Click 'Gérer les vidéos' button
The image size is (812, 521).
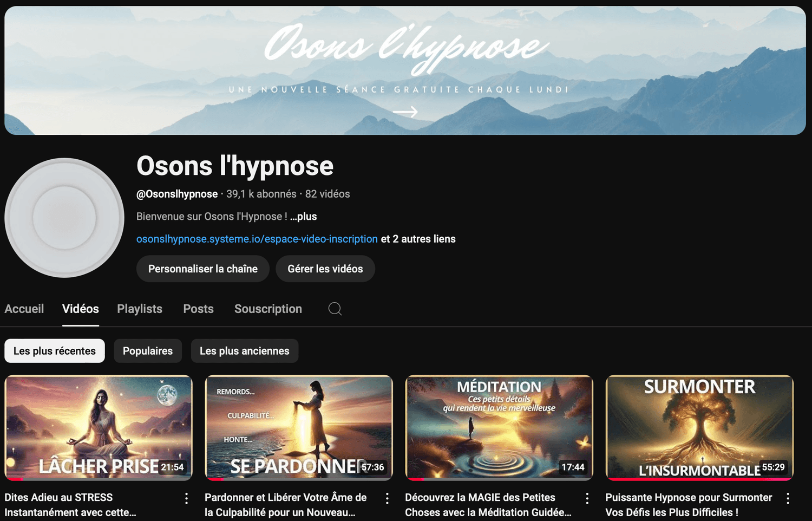325,269
